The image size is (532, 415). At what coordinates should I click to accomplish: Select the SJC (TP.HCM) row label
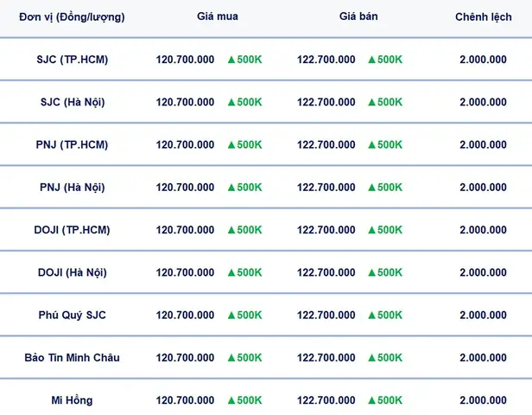coord(73,60)
